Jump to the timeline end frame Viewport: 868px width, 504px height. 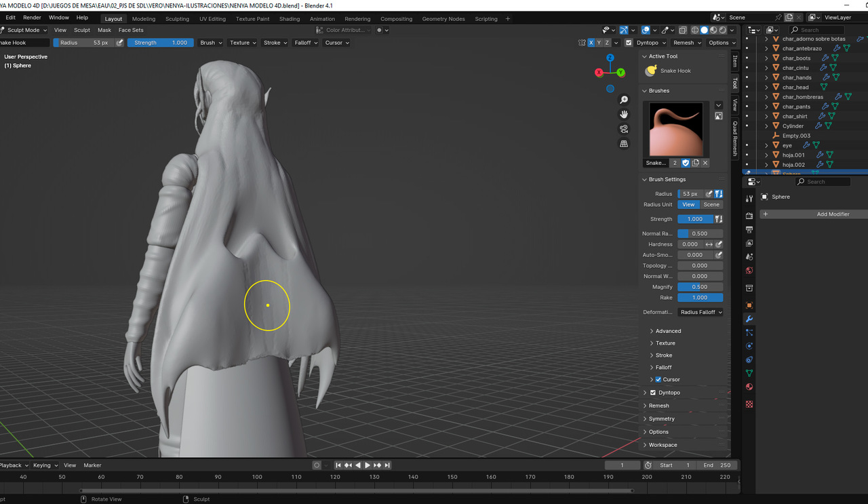pos(388,465)
